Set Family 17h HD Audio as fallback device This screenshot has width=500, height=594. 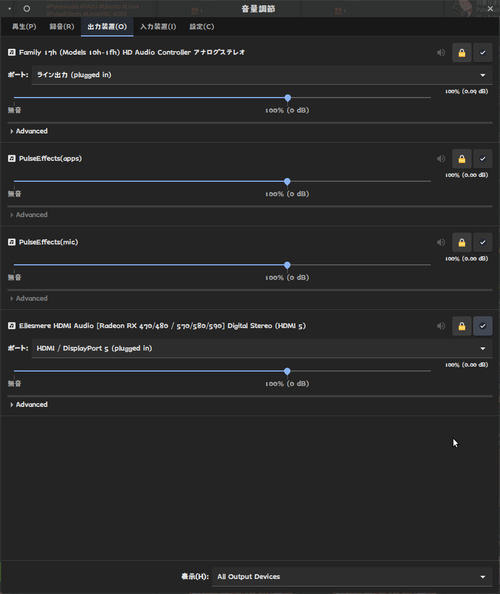(483, 53)
